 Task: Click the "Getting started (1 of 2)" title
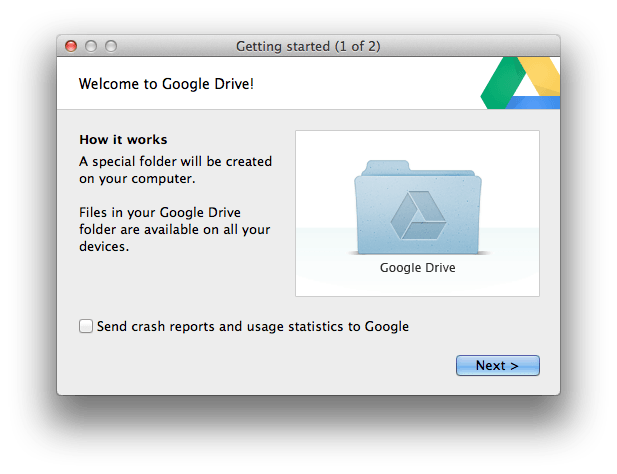[x=308, y=46]
